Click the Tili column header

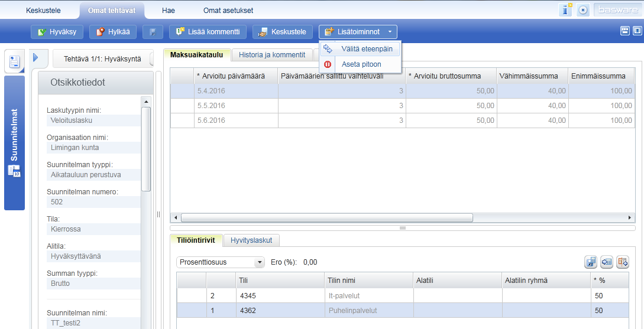click(x=280, y=281)
